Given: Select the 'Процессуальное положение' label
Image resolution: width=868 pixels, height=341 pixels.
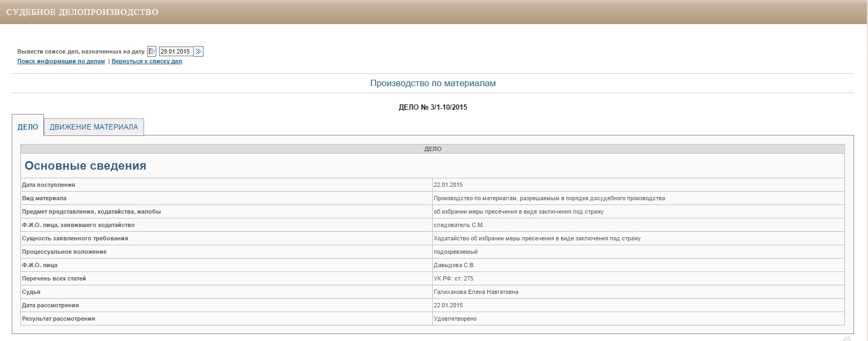Looking at the screenshot, I should pyautogui.click(x=64, y=252).
